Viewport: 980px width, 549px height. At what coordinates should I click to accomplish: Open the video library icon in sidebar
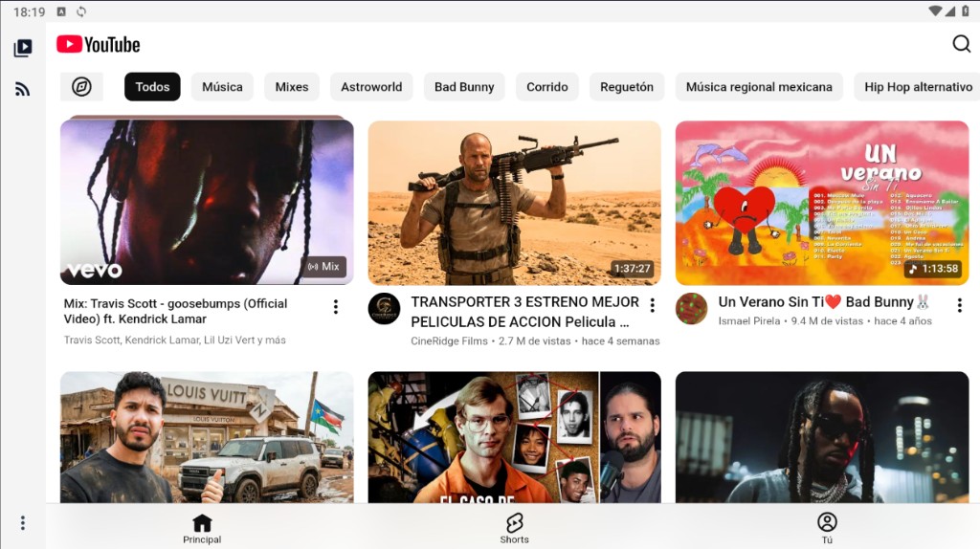pyautogui.click(x=23, y=48)
